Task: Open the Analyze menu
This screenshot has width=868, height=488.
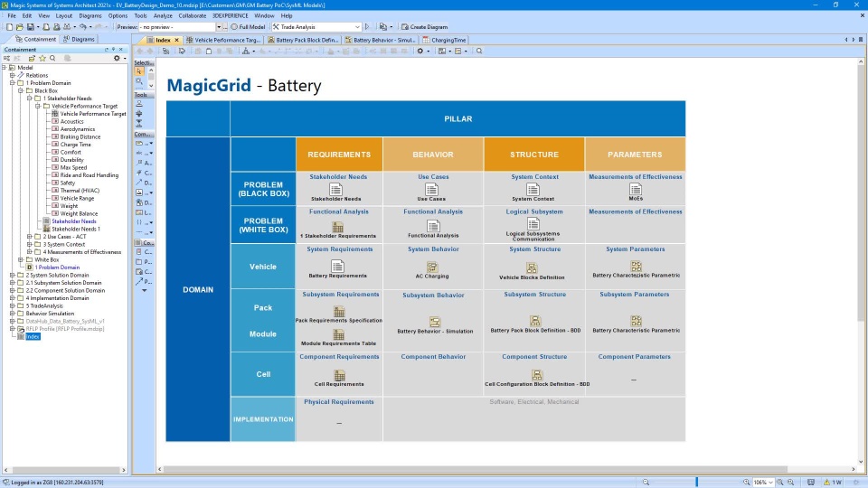Action: pos(163,16)
